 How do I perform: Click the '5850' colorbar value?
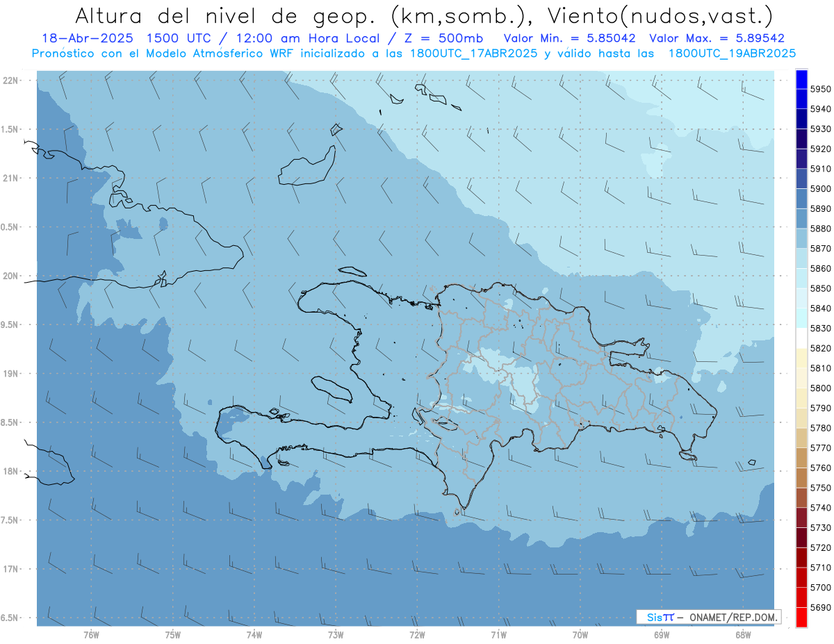pyautogui.click(x=821, y=288)
